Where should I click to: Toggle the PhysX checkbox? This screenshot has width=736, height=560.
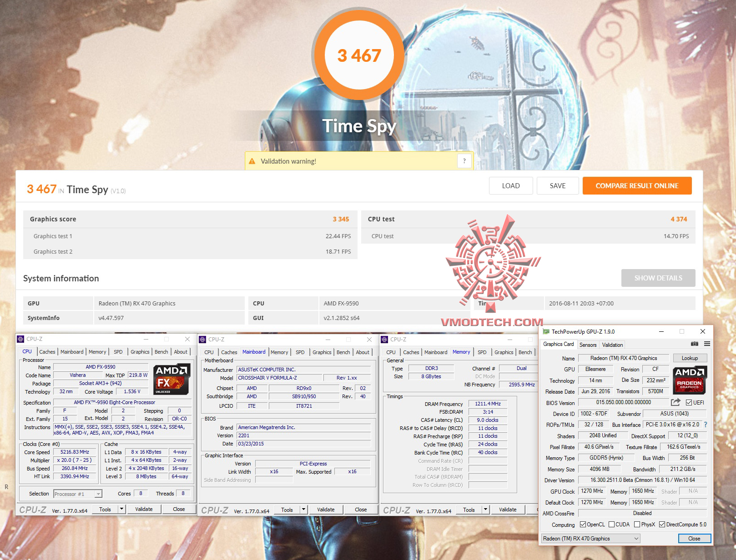pyautogui.click(x=637, y=525)
